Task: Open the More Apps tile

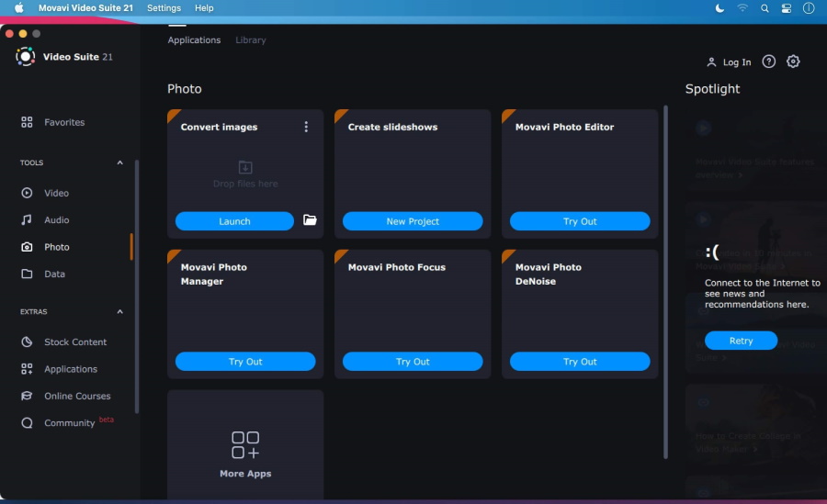Action: click(x=245, y=445)
